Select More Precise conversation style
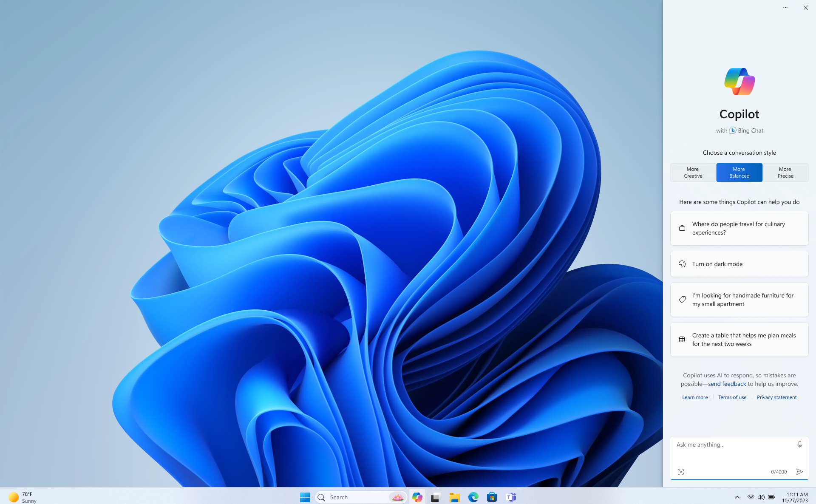This screenshot has width=816, height=504. pyautogui.click(x=786, y=173)
